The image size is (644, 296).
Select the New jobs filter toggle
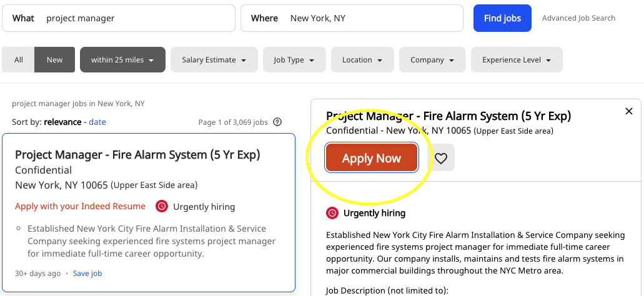tap(54, 59)
